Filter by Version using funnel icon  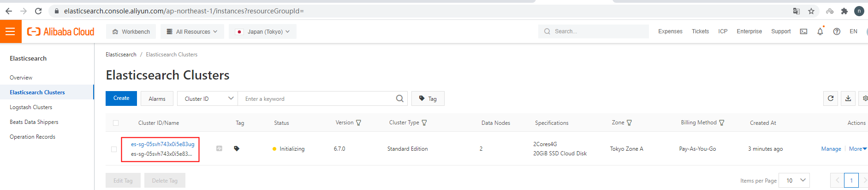(359, 123)
